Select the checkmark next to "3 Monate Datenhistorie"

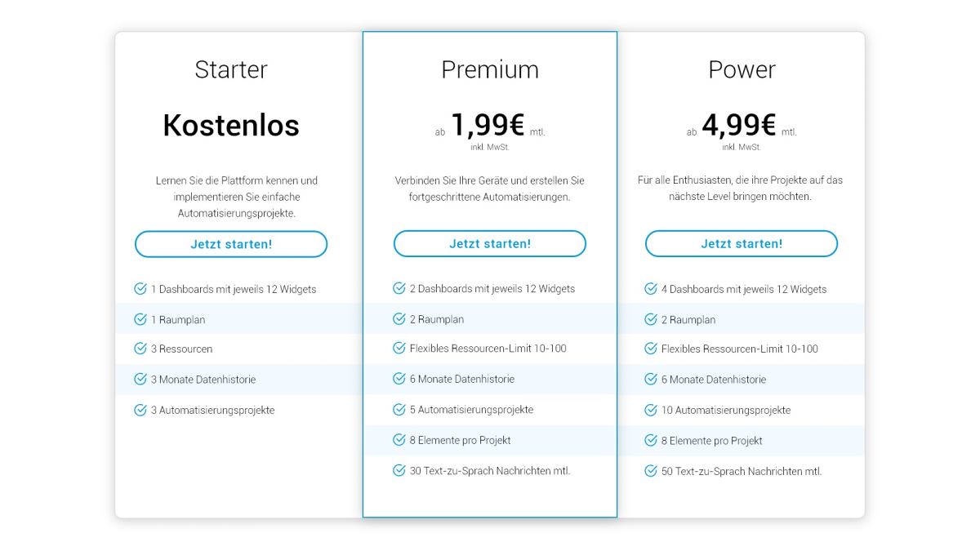pos(139,379)
